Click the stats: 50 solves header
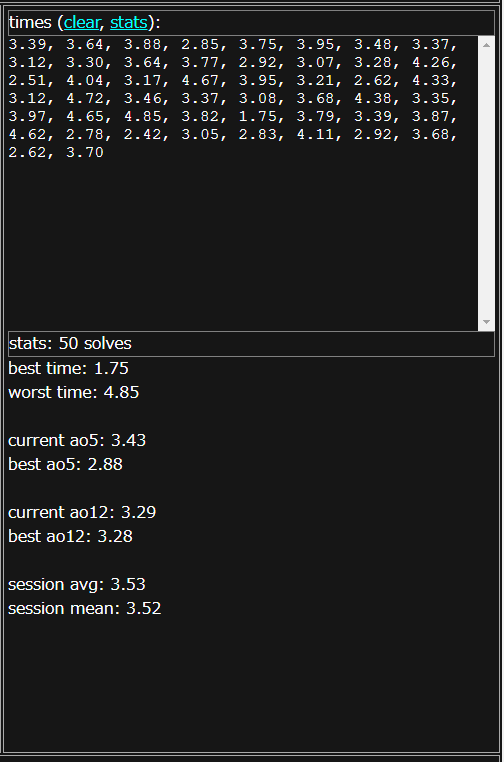Image resolution: width=504 pixels, height=762 pixels. point(251,344)
